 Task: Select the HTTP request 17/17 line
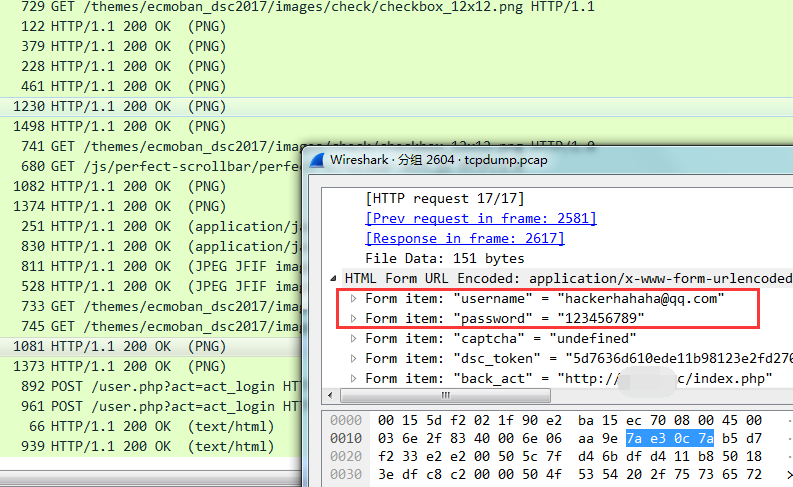pyautogui.click(x=445, y=198)
